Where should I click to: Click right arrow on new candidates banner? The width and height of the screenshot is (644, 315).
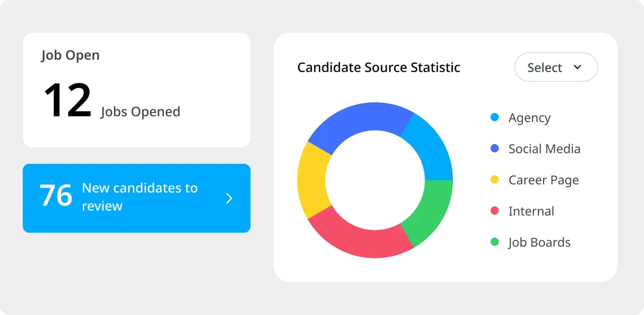coord(229,198)
